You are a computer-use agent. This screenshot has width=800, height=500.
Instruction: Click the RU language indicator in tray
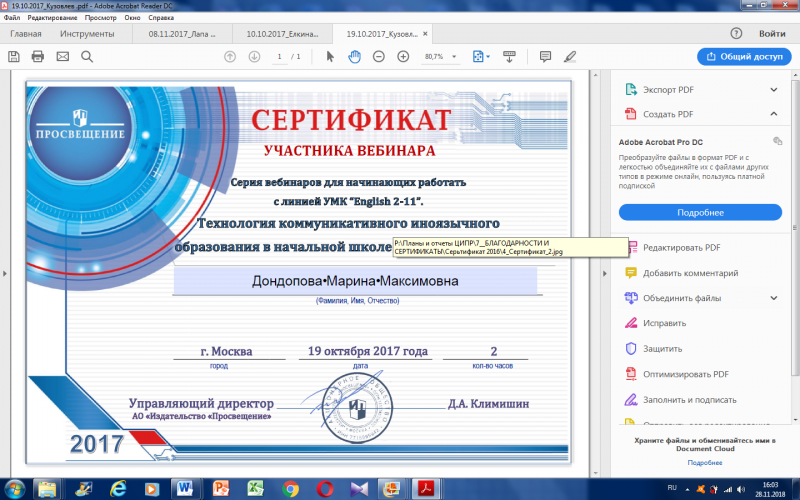[672, 488]
